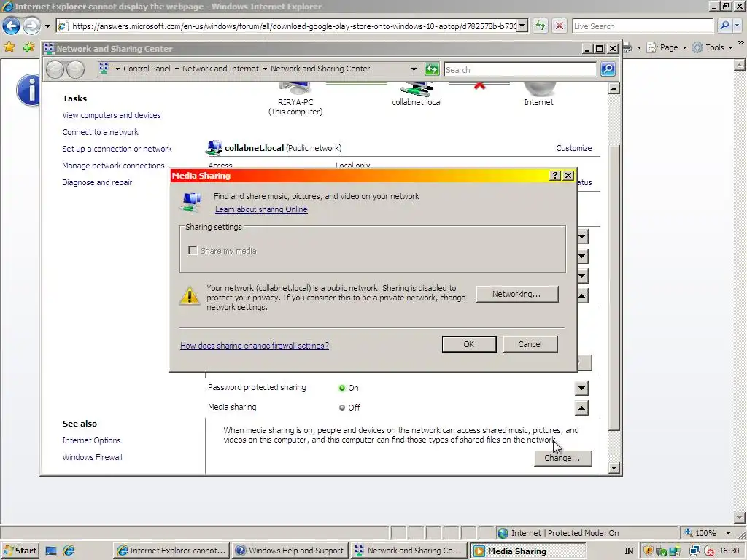Click the Internet globe icon in network map
747x560 pixels.
point(539,88)
